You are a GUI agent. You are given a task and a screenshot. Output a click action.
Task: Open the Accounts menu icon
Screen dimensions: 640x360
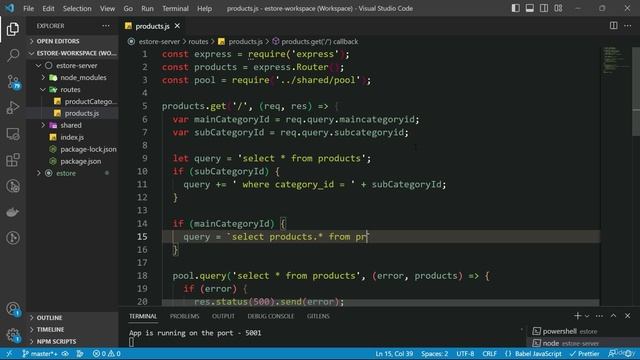click(x=13, y=309)
